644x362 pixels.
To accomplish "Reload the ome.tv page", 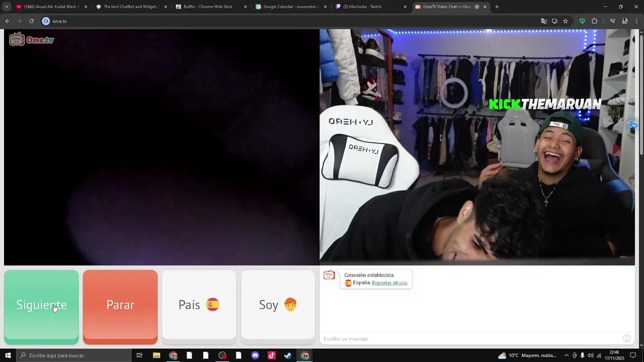I will pyautogui.click(x=31, y=21).
